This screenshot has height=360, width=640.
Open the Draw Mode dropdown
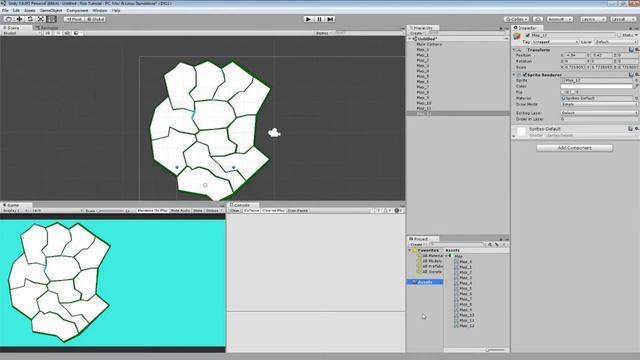click(599, 104)
